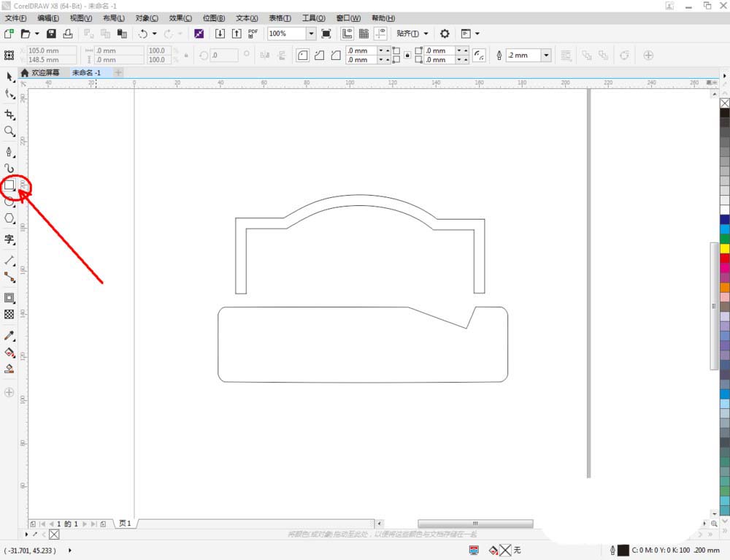This screenshot has height=560, width=730.
Task: Expand the palette flyout arrow
Action: click(724, 75)
